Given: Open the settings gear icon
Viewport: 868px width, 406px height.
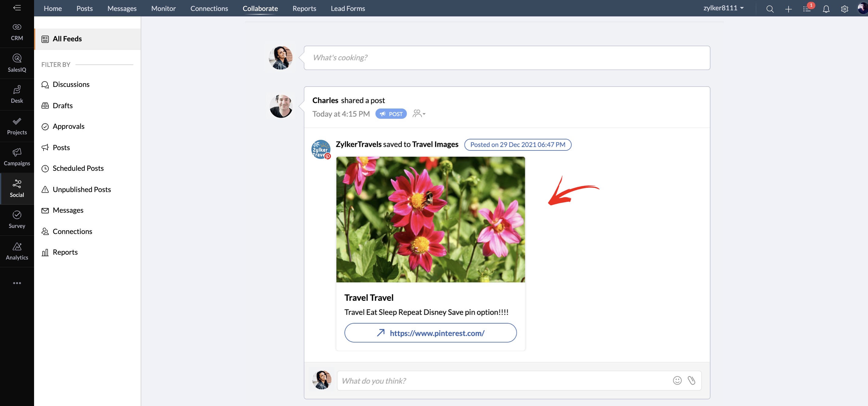Looking at the screenshot, I should tap(844, 9).
